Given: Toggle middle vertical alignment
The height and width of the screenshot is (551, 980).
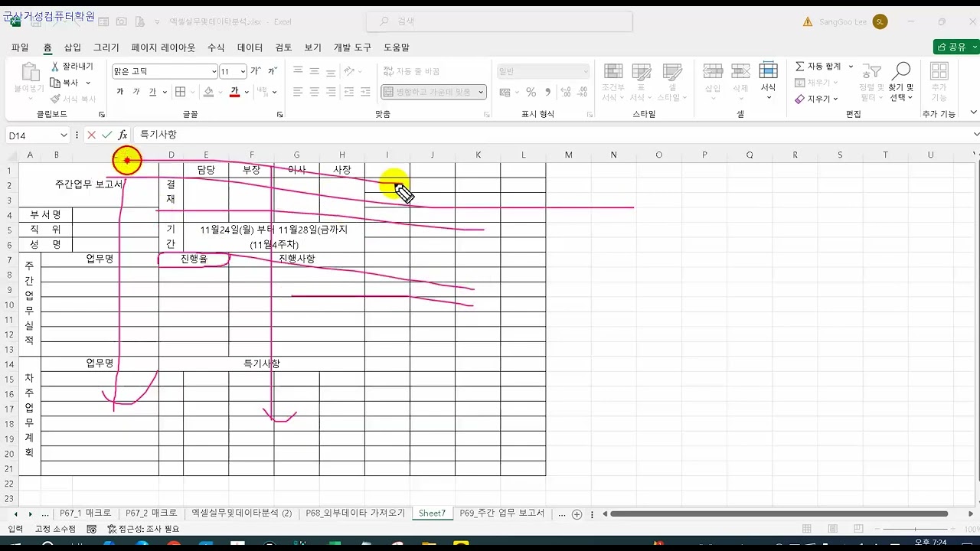Looking at the screenshot, I should 315,71.
